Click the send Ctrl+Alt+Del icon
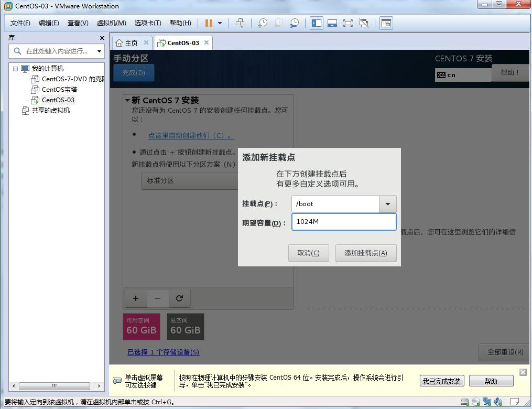 pos(240,23)
